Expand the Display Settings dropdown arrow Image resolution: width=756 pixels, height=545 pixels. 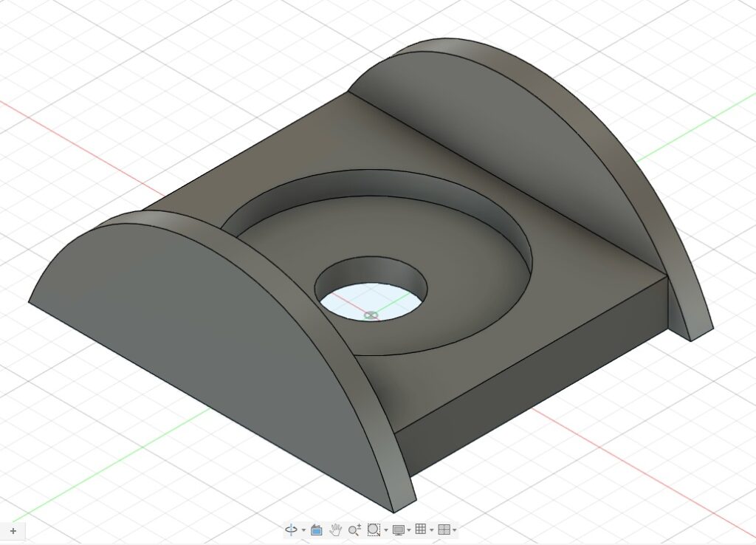pos(409,530)
